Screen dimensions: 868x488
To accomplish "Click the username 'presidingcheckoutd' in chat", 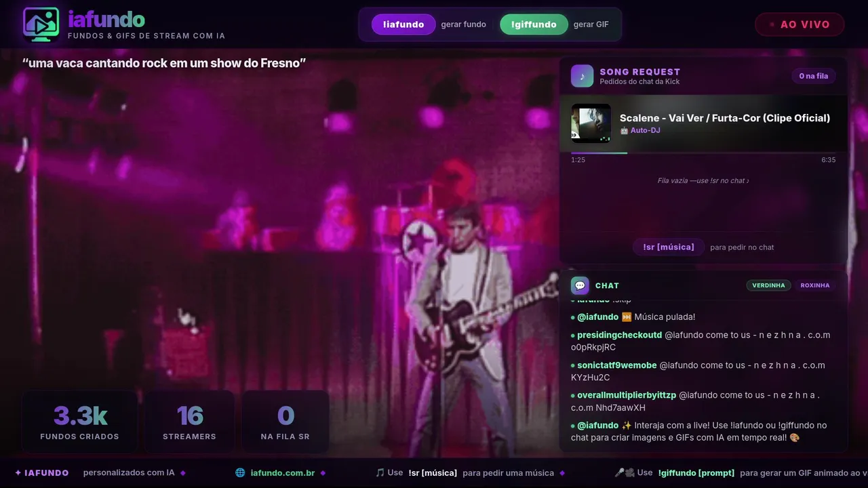I will click(x=619, y=335).
